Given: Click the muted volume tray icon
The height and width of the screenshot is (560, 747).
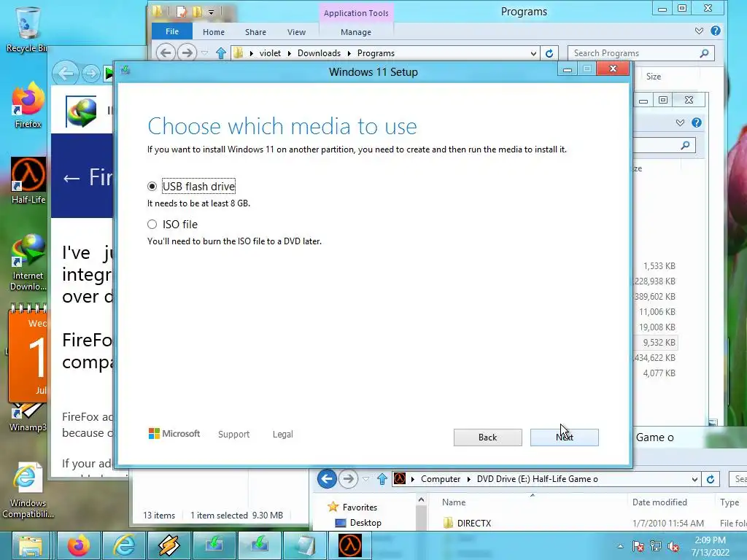Looking at the screenshot, I should tap(673, 546).
